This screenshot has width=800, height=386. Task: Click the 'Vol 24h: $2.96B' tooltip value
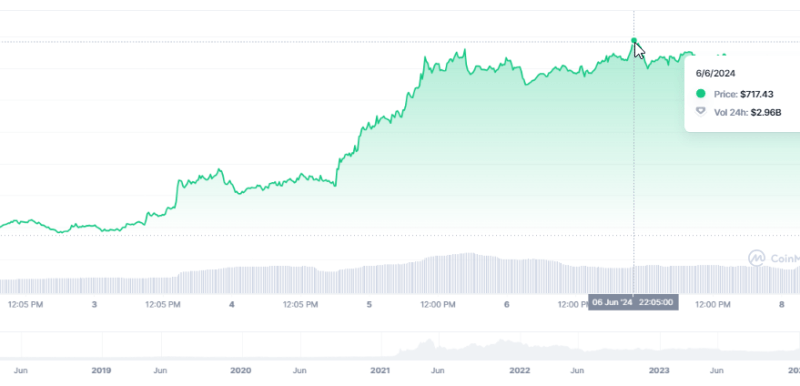coord(747,112)
